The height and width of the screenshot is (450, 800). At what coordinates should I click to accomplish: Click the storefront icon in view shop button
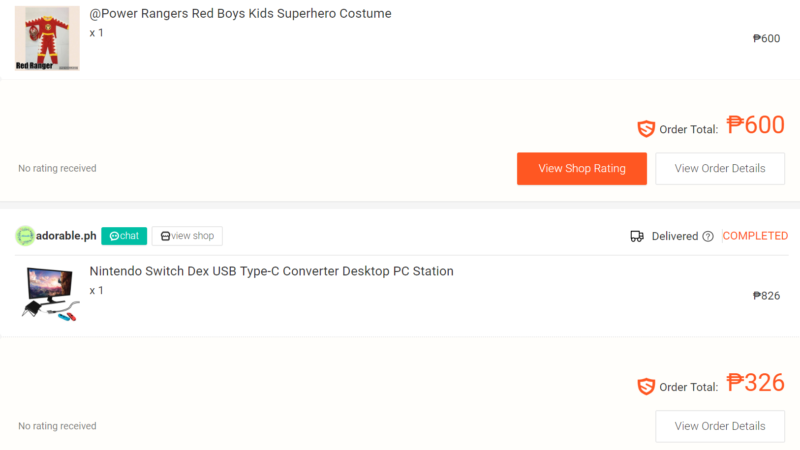click(x=165, y=236)
